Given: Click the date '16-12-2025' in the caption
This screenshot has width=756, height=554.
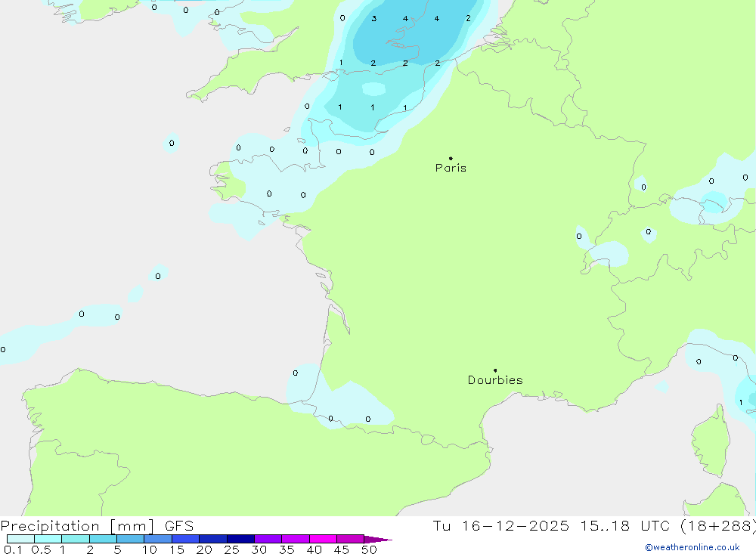Looking at the screenshot, I should click(515, 526).
